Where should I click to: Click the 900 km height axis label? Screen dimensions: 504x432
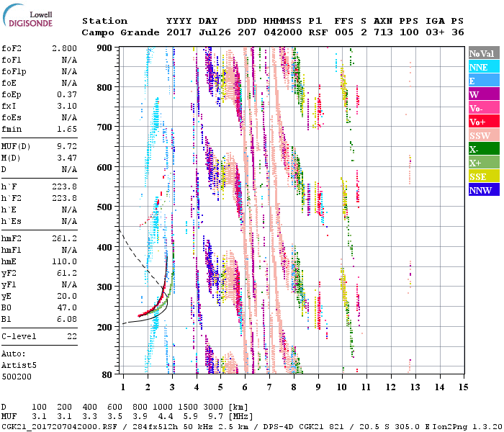[x=106, y=48]
